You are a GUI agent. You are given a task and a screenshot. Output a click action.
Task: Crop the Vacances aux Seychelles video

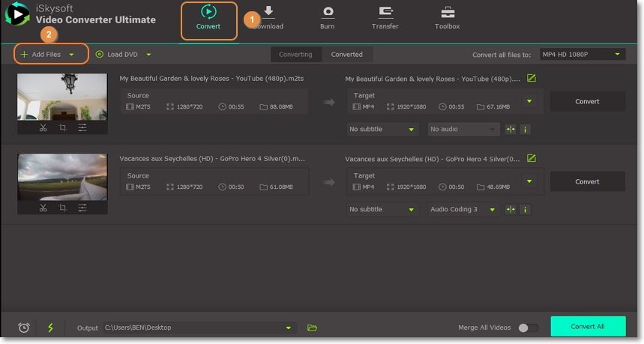(x=62, y=208)
